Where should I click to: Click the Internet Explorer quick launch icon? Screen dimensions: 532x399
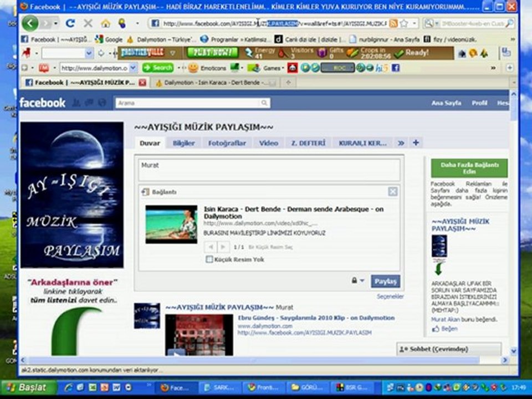coord(69,387)
